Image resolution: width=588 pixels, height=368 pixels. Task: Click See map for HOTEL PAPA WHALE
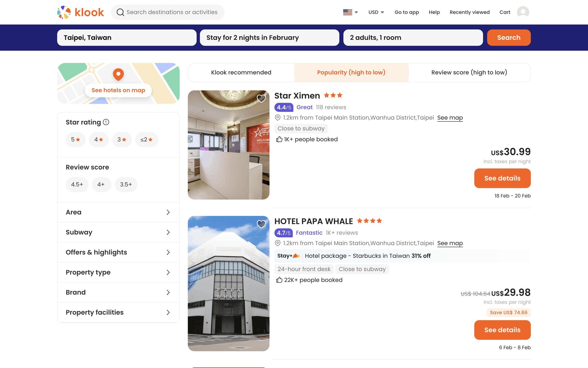pos(450,243)
